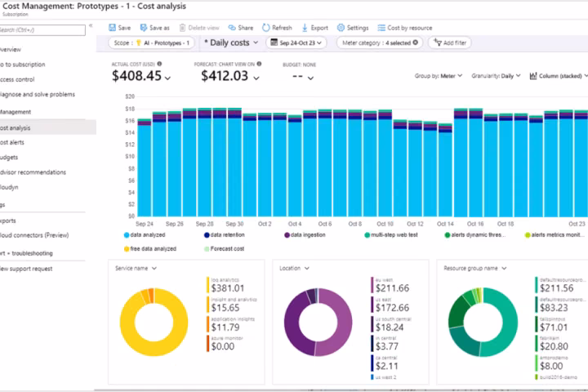Toggle alerts metrics monitoring legend item

(556, 235)
